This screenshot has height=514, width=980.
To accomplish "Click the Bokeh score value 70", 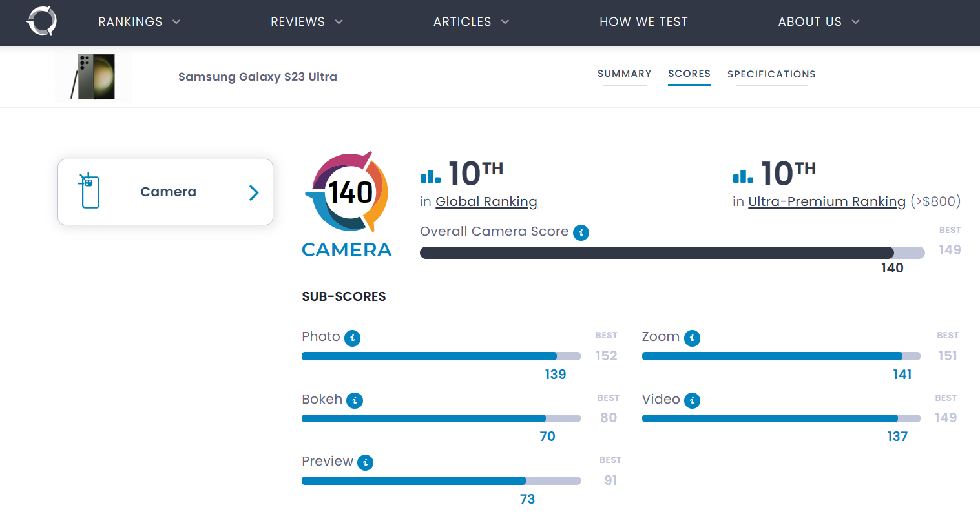I will [547, 437].
